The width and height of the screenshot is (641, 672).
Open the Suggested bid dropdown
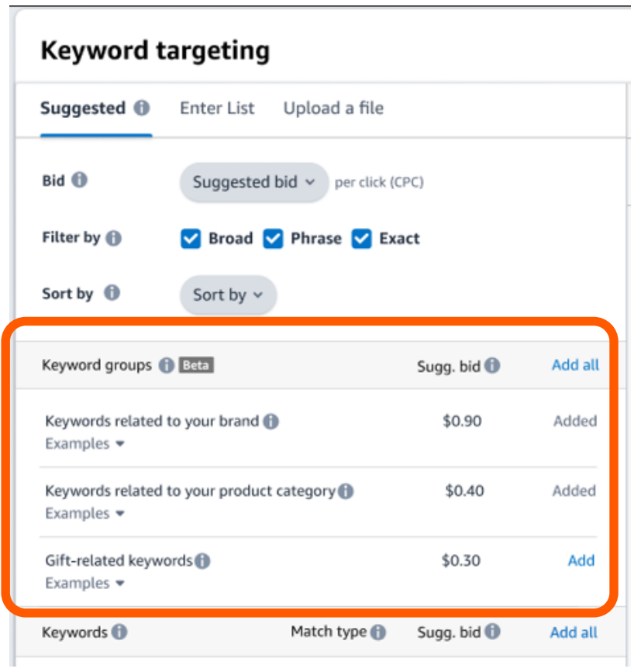pos(253,182)
